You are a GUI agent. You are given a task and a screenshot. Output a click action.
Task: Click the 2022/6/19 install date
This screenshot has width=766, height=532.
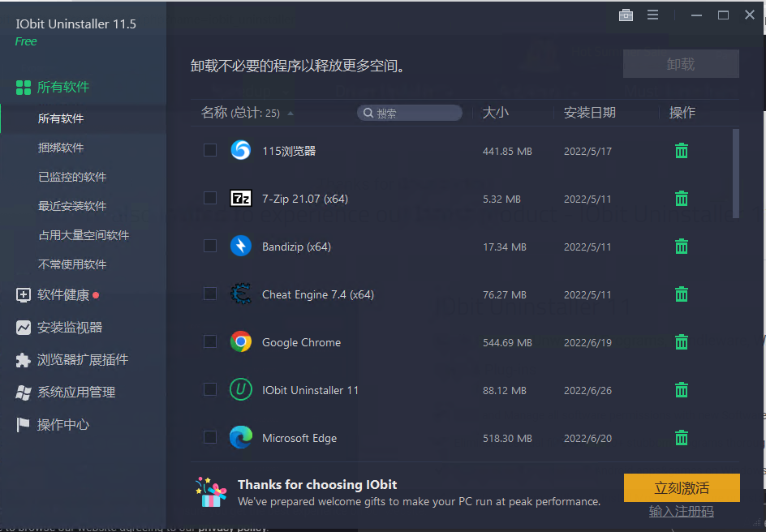point(587,342)
